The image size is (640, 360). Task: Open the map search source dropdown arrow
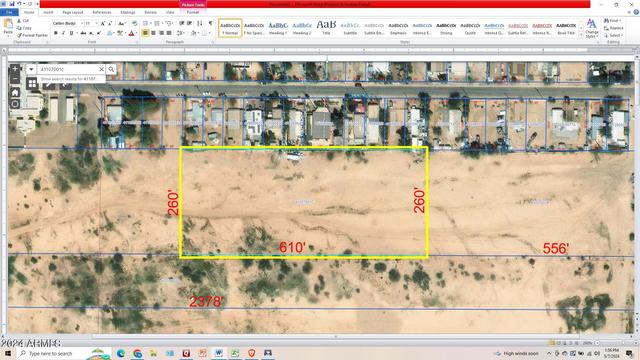click(31, 69)
